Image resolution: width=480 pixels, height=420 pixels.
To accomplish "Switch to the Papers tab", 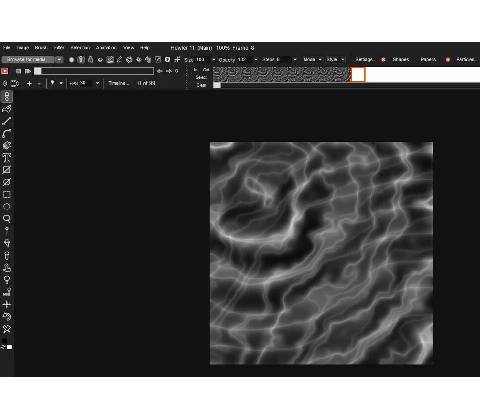I will 428,59.
